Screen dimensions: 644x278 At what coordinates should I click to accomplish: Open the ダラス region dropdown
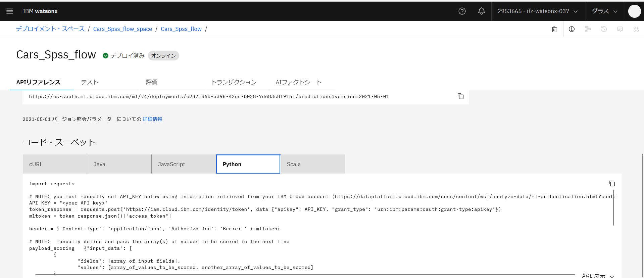[605, 11]
